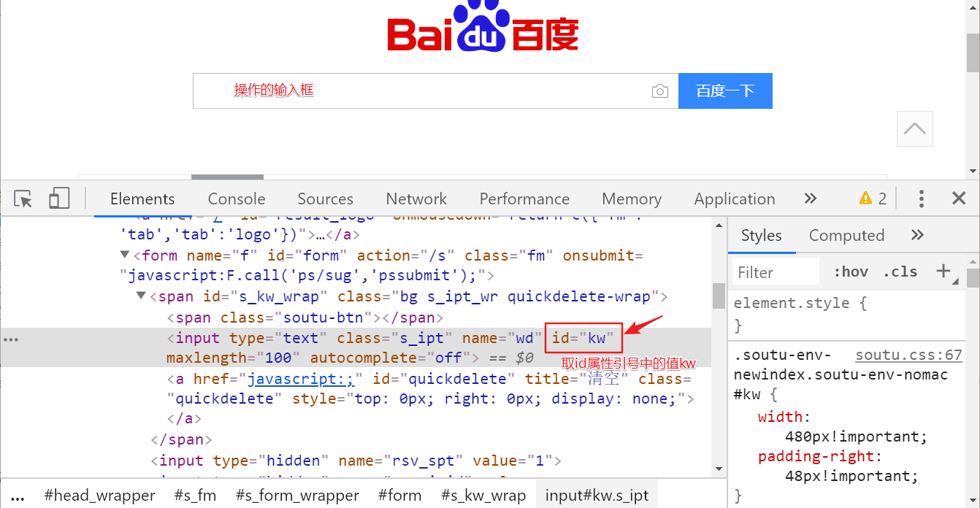Viewport: 980px width, 508px height.
Task: Open the soutu.css:67 source link
Action: [909, 355]
